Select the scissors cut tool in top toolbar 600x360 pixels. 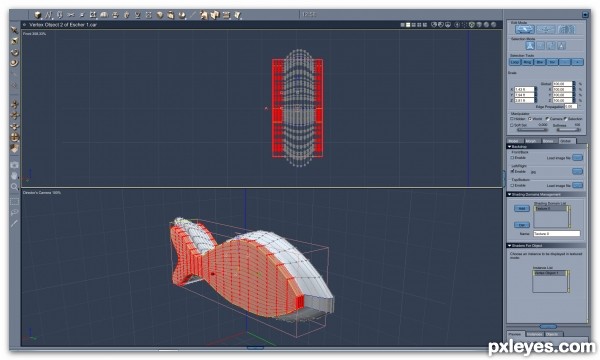[70, 15]
